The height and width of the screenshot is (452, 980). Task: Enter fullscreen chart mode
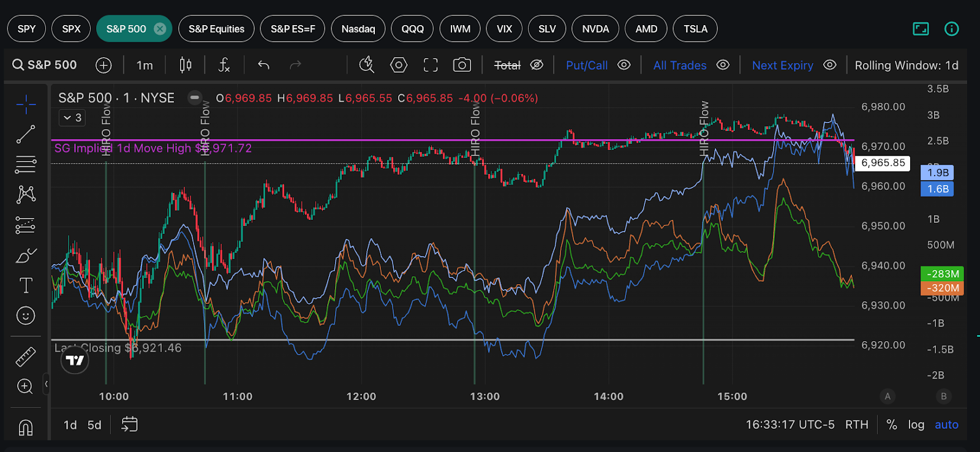coord(431,65)
